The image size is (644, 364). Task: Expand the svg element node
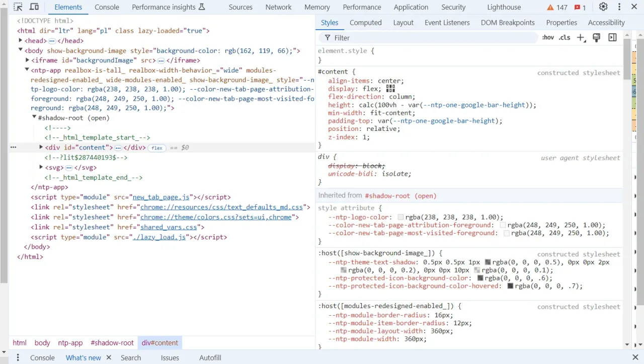tap(41, 167)
